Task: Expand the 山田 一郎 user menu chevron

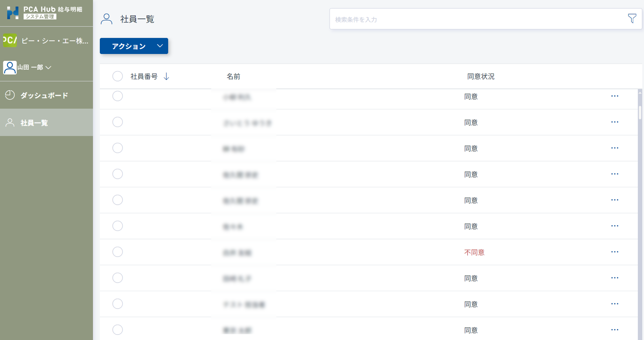Action: tap(48, 68)
